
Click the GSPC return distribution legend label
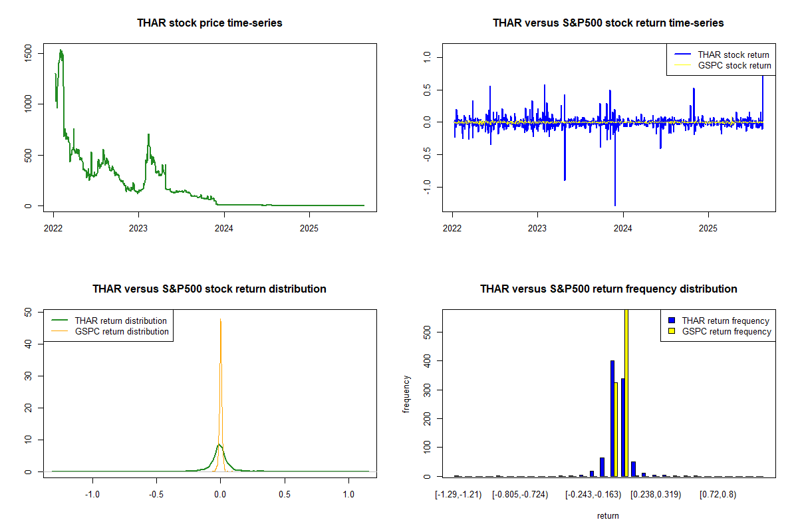coord(122,331)
